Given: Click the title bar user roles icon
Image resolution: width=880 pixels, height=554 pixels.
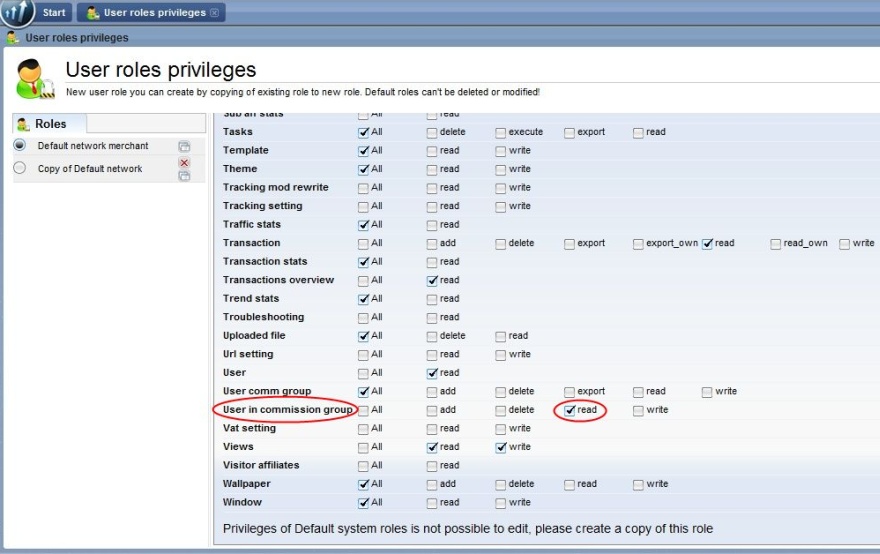Looking at the screenshot, I should click(x=12, y=38).
